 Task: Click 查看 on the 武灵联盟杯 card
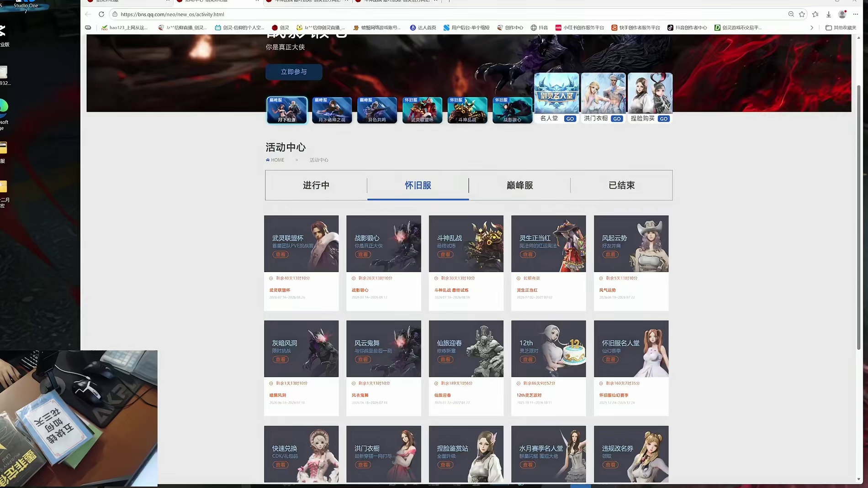pyautogui.click(x=281, y=254)
